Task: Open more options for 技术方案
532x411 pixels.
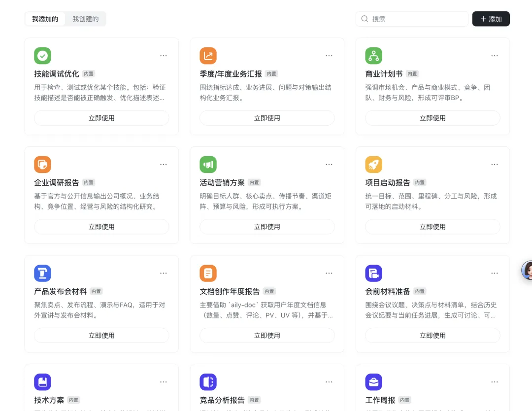Action: pyautogui.click(x=163, y=382)
